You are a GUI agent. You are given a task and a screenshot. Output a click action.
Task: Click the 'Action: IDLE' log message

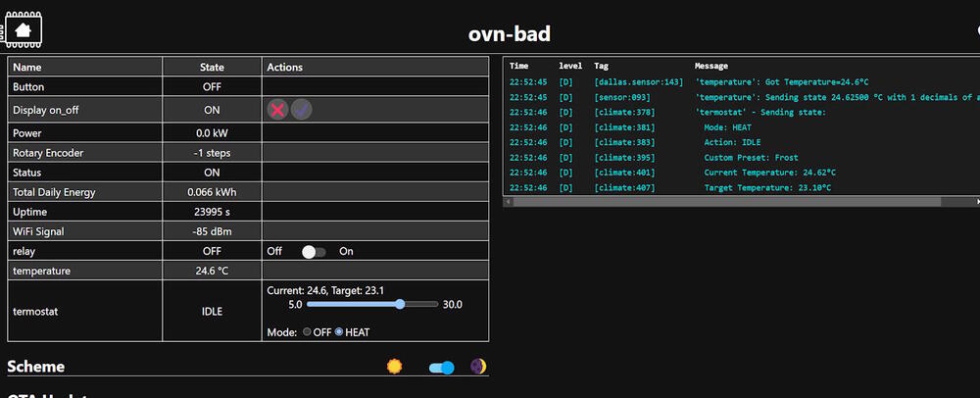(732, 142)
